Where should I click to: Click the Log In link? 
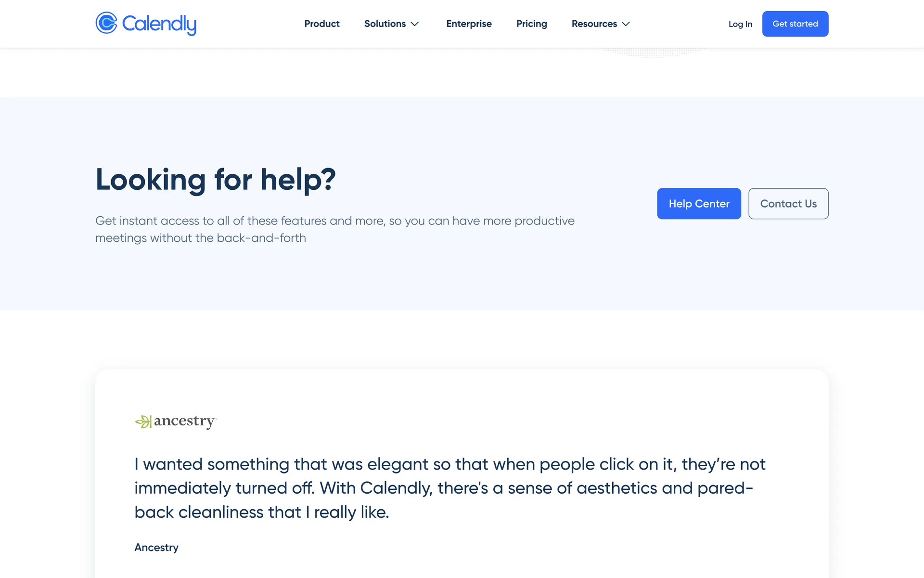(x=740, y=24)
